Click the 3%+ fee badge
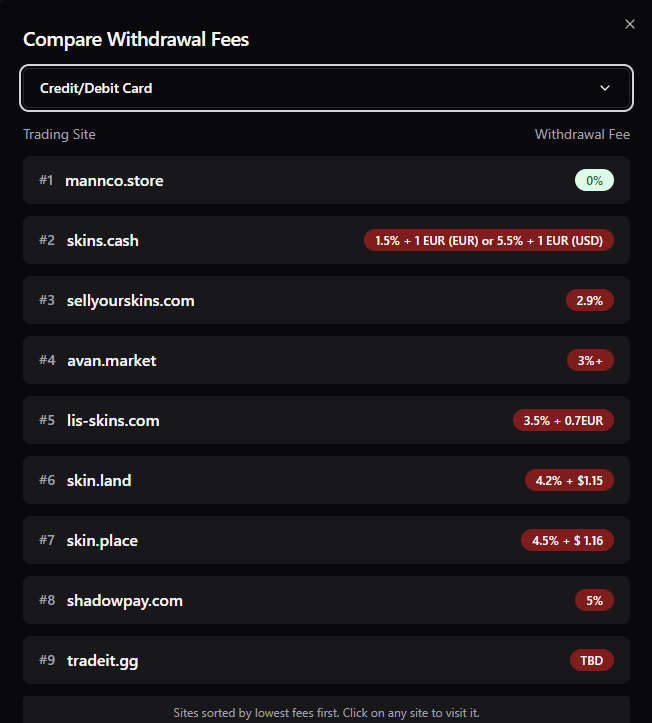 pyautogui.click(x=589, y=360)
